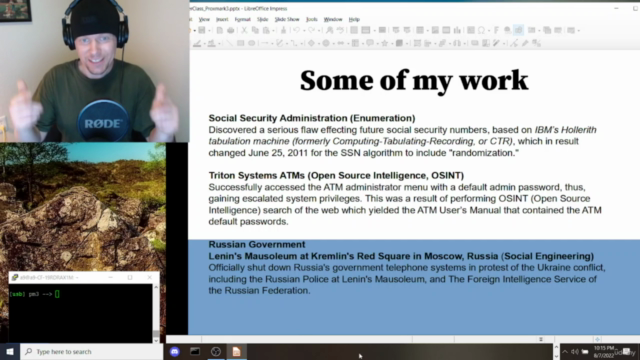Click the terminal window pm3 prompt
The image size is (640, 360).
click(34, 294)
